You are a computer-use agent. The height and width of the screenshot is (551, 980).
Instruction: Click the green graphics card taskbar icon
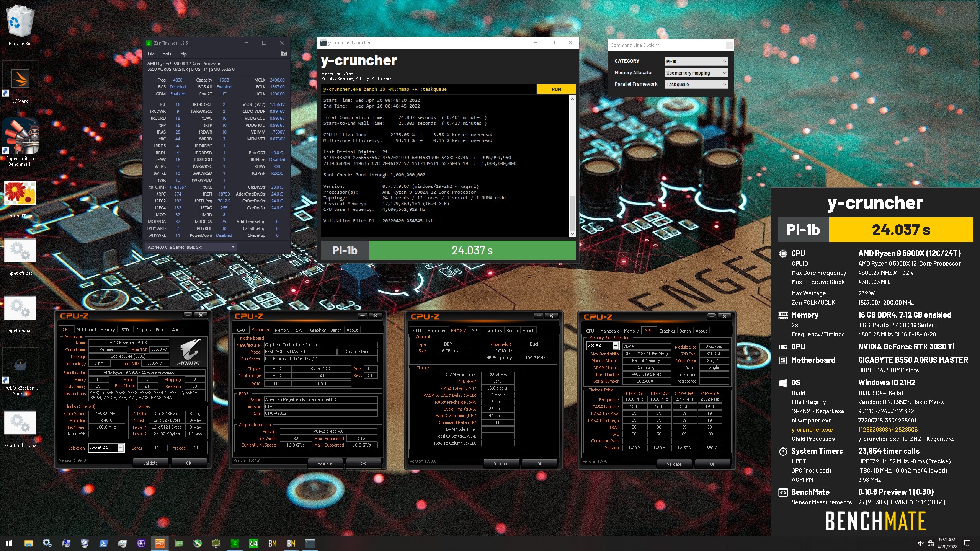(x=178, y=543)
